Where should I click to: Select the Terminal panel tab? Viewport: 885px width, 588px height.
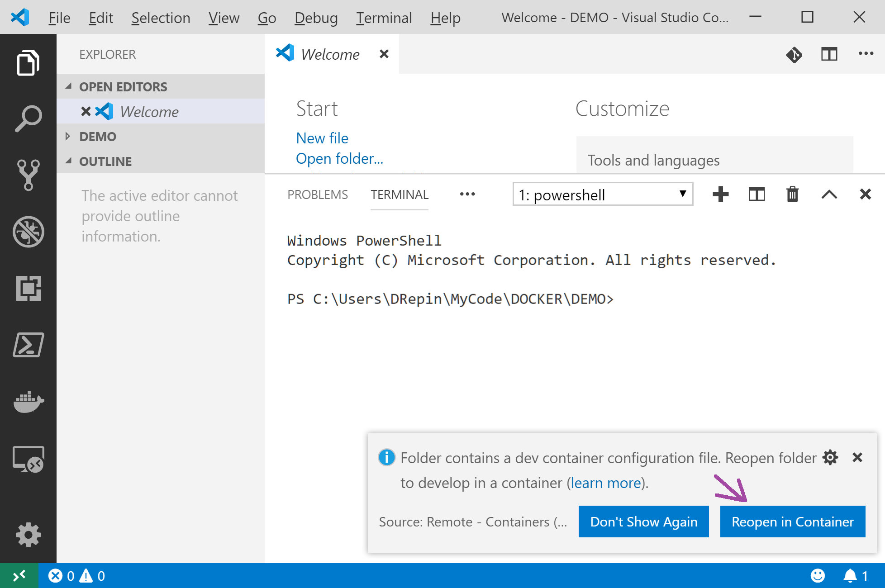pos(400,194)
